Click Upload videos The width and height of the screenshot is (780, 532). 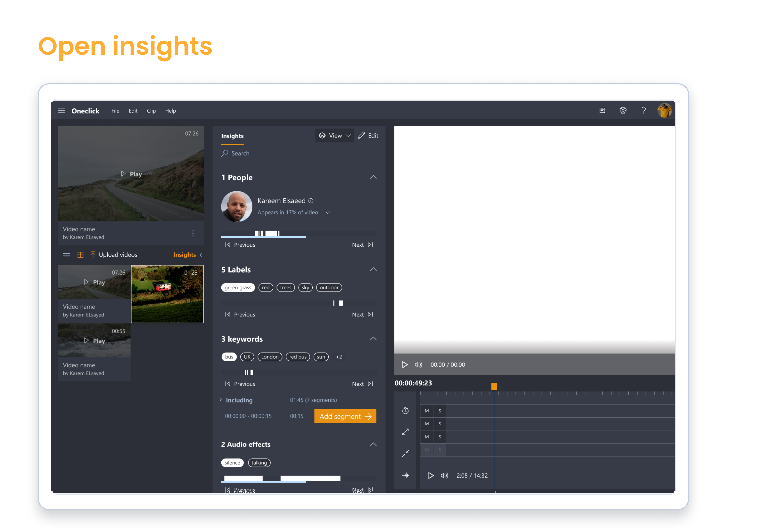coord(118,255)
